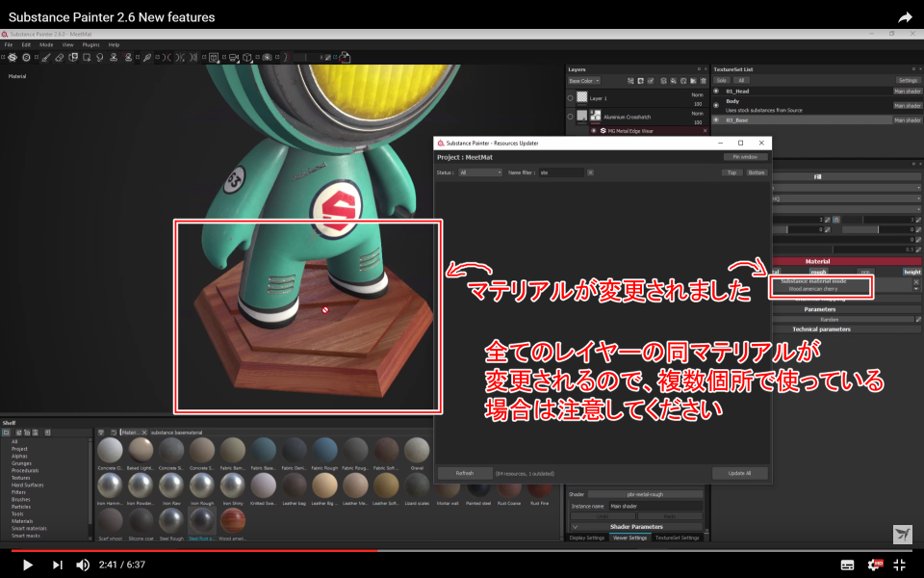
Task: Click the delete layer trash icon
Action: click(703, 81)
